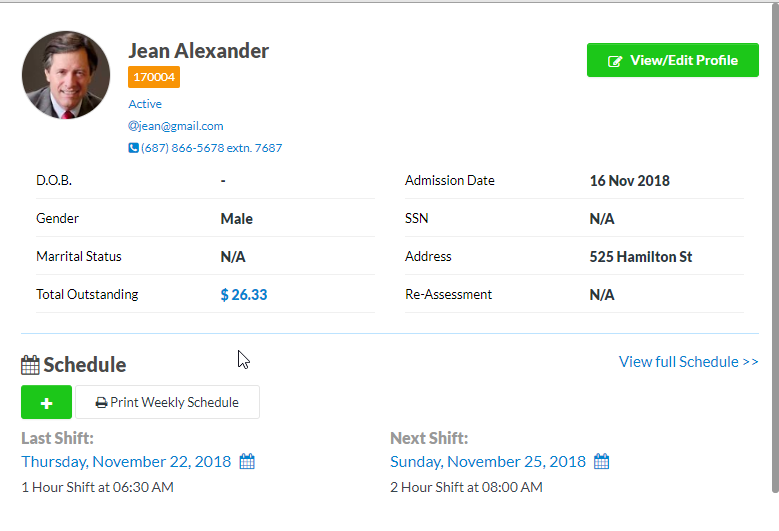Click the phone icon beside the number
This screenshot has width=779, height=531.
point(133,148)
